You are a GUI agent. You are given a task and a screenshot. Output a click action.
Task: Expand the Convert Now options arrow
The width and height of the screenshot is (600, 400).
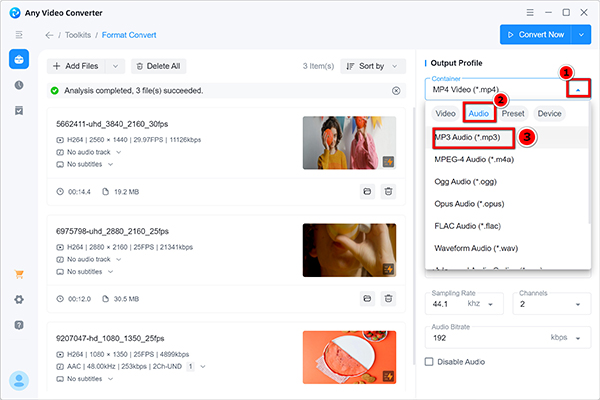581,35
